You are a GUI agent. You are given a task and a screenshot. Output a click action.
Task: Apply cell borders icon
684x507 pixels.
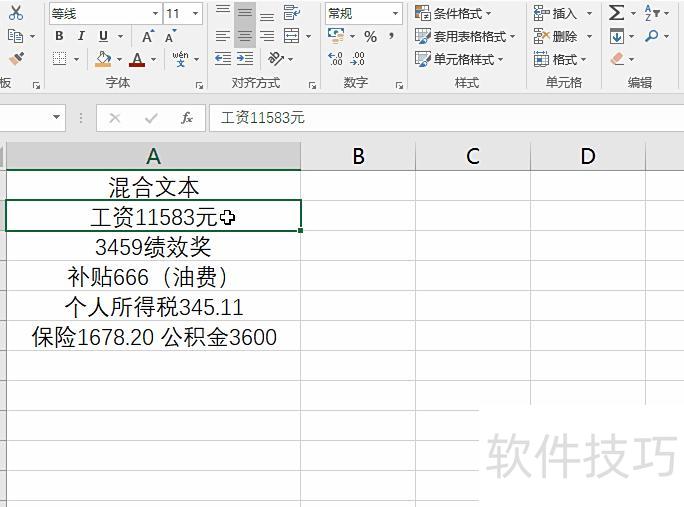point(59,58)
